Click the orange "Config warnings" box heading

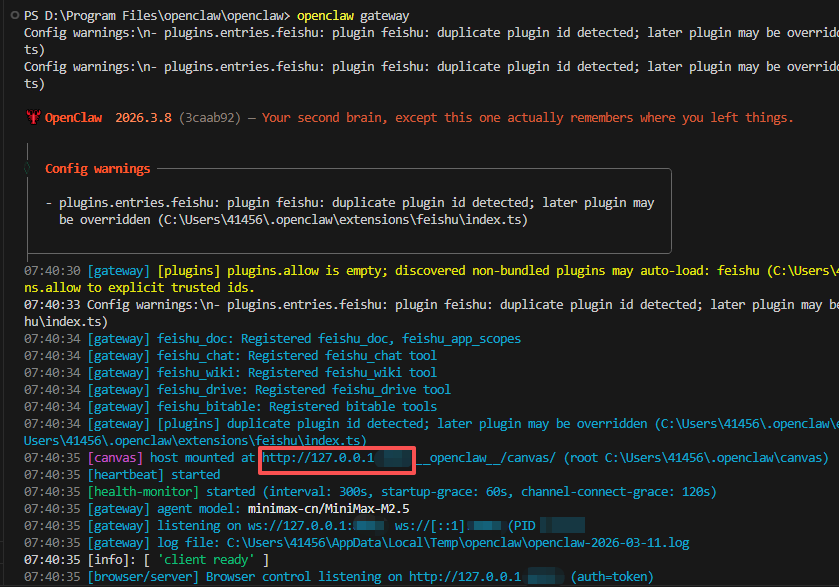(97, 169)
